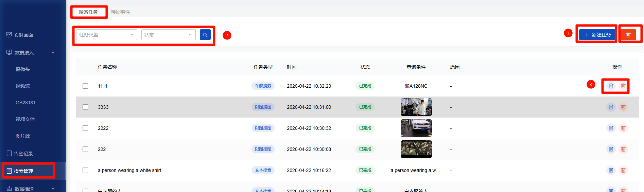Open 摄像头 in the sidebar

pyautogui.click(x=23, y=69)
